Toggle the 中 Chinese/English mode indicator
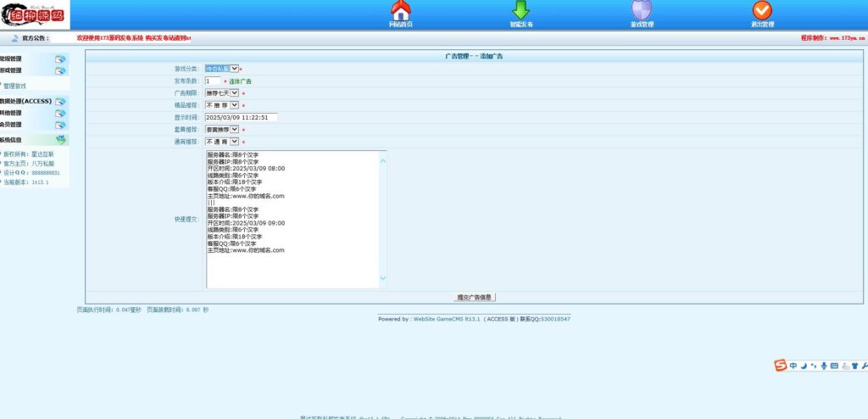This screenshot has width=868, height=419. tap(793, 366)
